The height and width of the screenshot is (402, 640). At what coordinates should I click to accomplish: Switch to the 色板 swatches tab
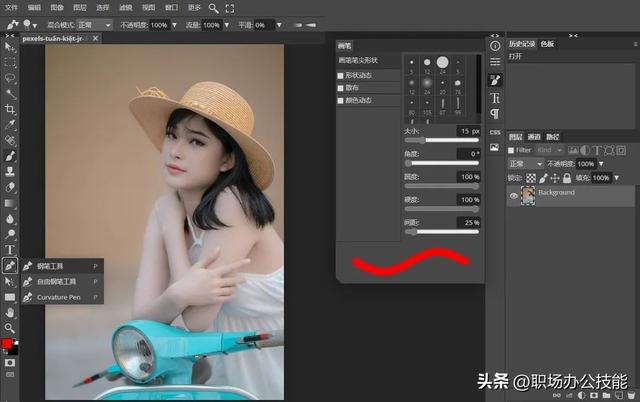pyautogui.click(x=547, y=44)
